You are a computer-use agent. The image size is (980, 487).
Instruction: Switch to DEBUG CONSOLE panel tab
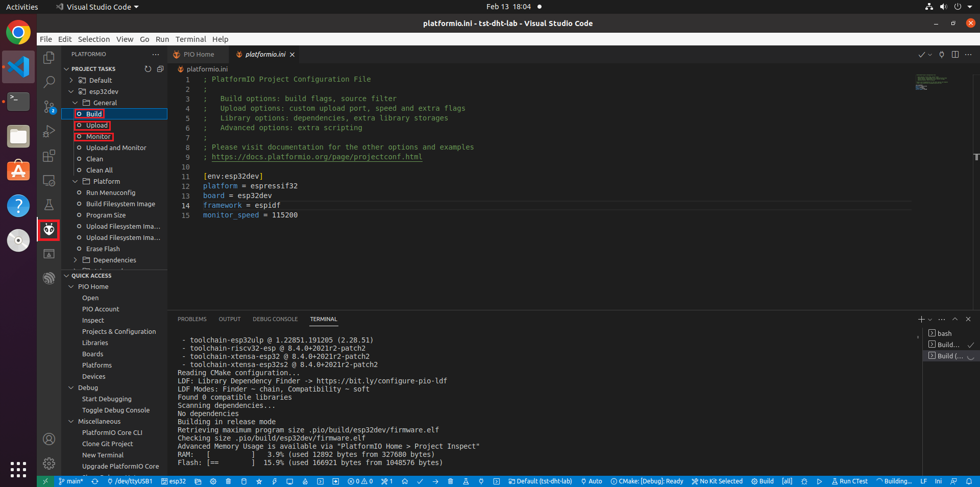275,319
